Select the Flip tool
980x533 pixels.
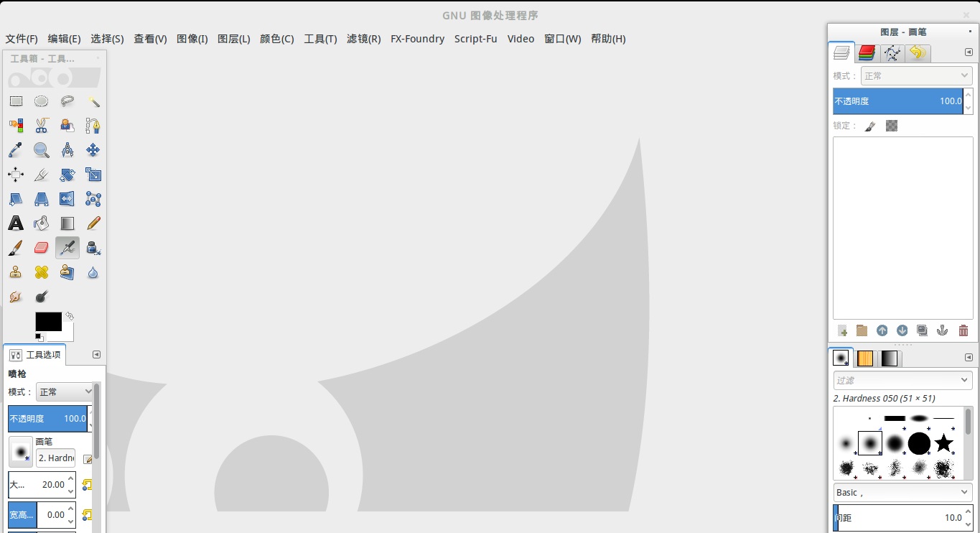pos(67,199)
